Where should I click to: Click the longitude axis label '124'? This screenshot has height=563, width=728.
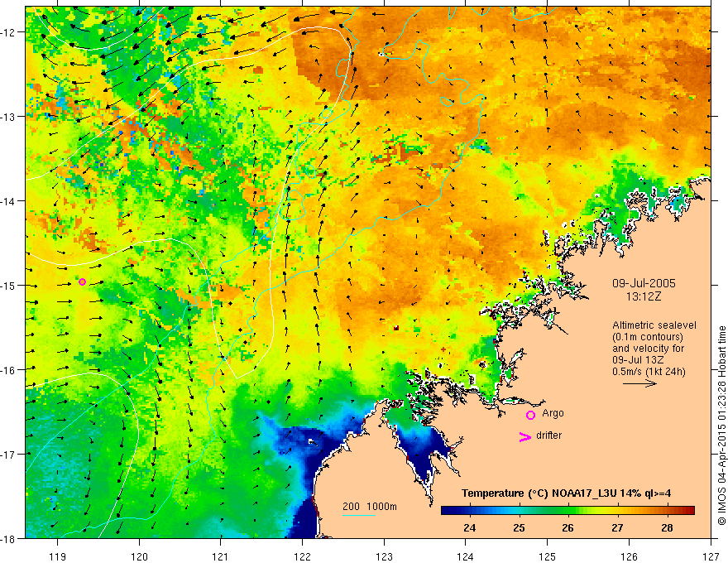point(466,556)
